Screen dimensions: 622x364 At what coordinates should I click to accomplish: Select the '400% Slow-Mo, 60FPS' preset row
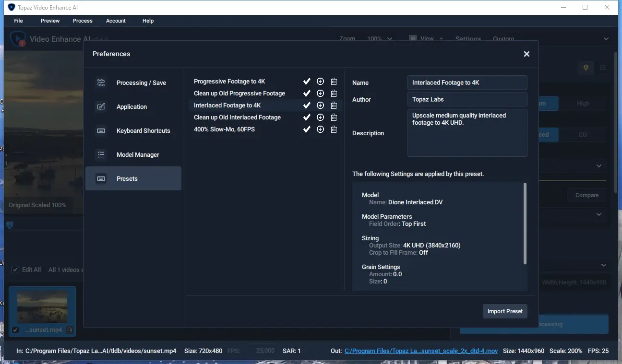tap(265, 129)
